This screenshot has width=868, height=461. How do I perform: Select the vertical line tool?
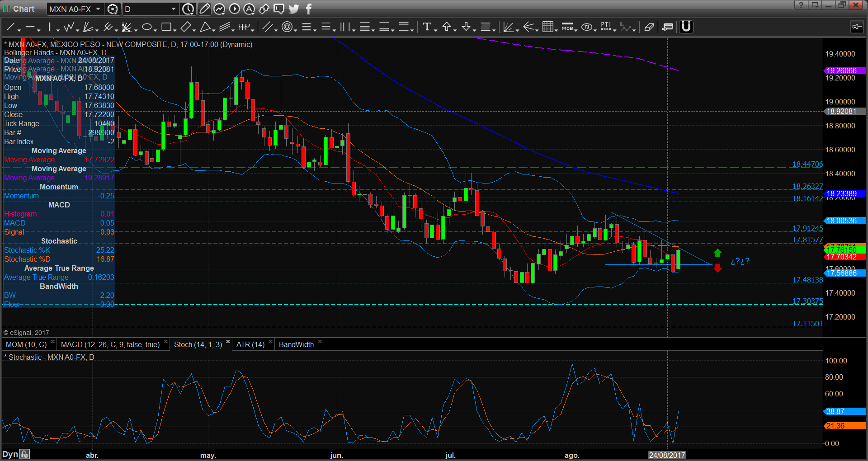pos(50,27)
